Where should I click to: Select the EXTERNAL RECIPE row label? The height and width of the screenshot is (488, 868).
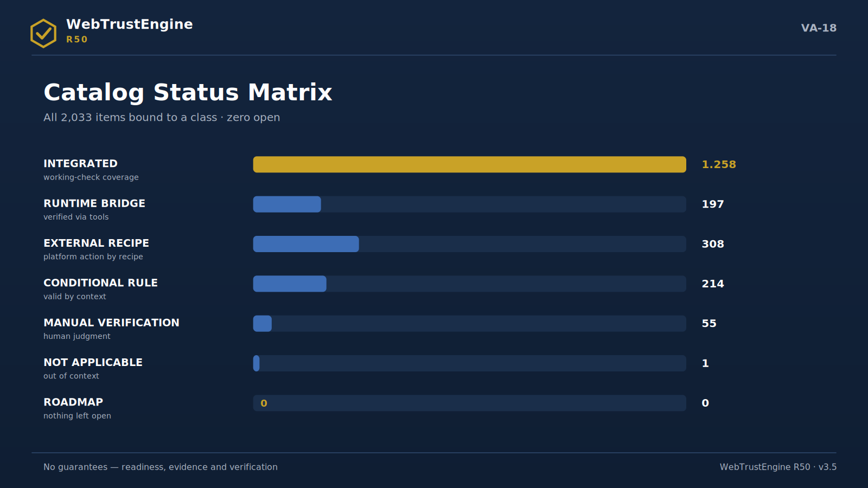[96, 243]
